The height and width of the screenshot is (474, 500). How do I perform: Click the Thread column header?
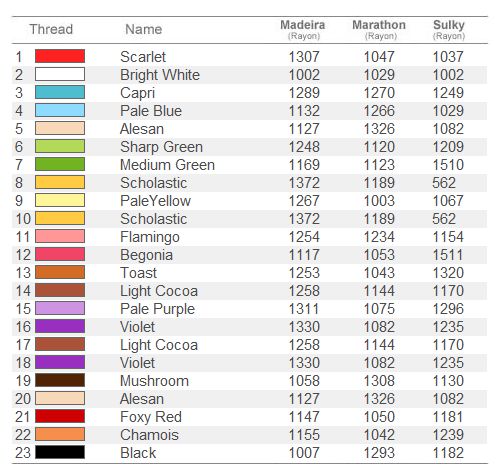click(51, 29)
